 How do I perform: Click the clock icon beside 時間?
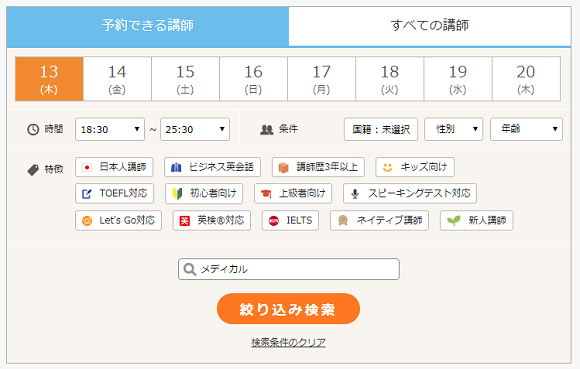click(x=33, y=129)
